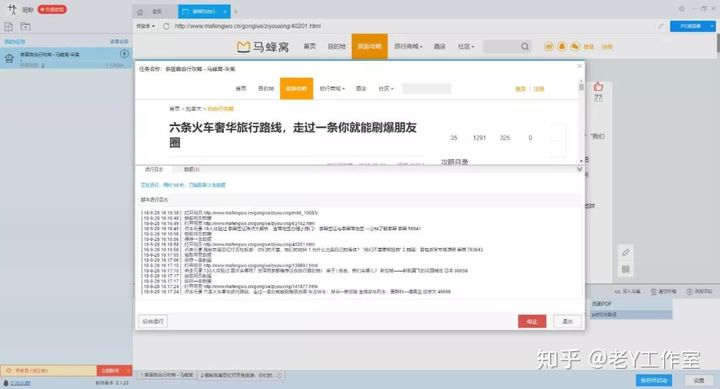The image size is (720, 389).
Task: Click the highlighted PDF row in bottom-right list
Action: 631,315
